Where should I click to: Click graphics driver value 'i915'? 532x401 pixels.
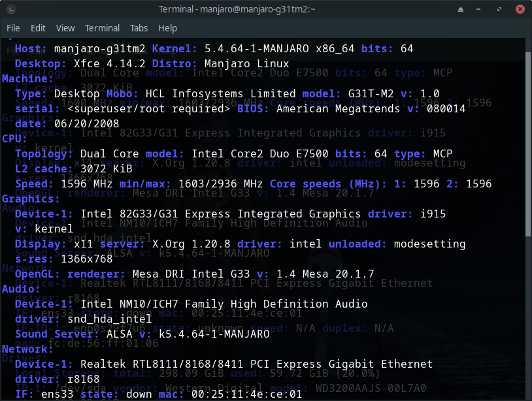(x=433, y=214)
